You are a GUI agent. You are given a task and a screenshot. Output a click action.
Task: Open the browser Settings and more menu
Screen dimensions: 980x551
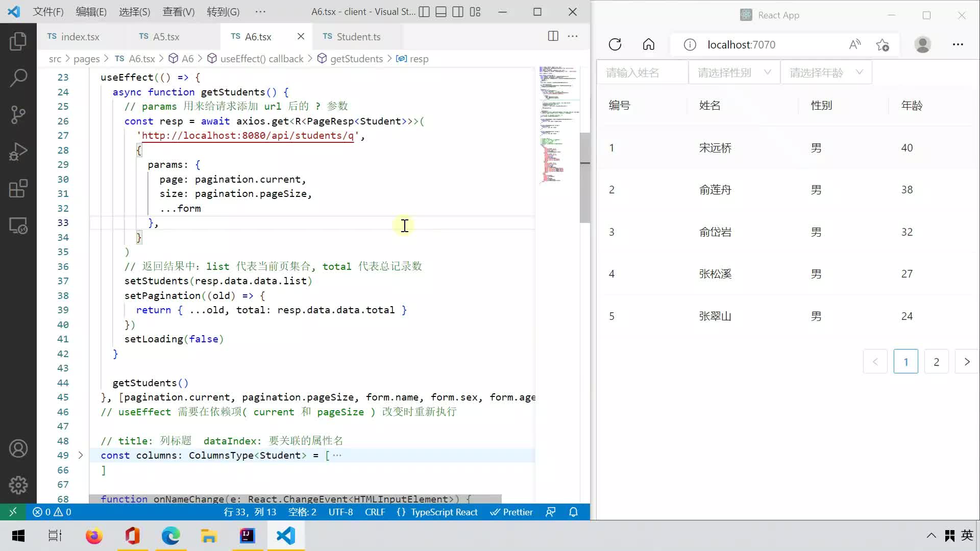(x=958, y=44)
